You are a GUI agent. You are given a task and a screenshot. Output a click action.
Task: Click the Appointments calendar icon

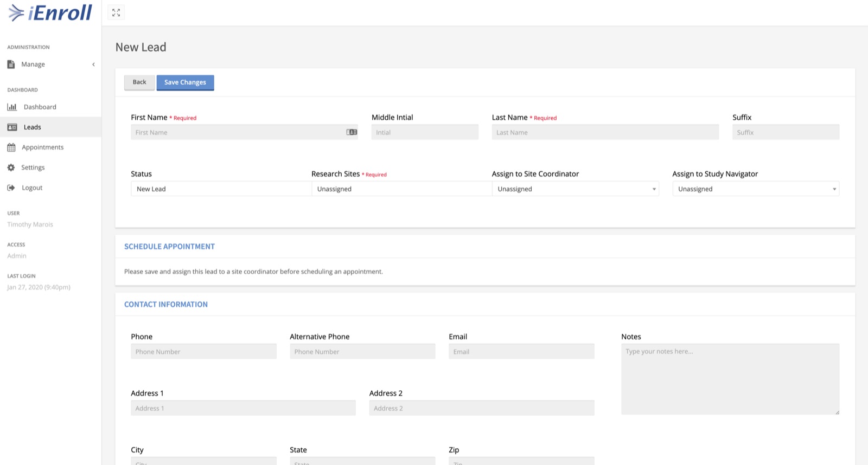tap(11, 147)
